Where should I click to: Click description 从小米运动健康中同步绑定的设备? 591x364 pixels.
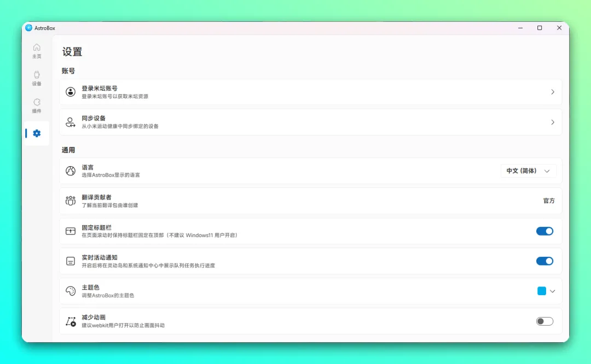coord(120,126)
